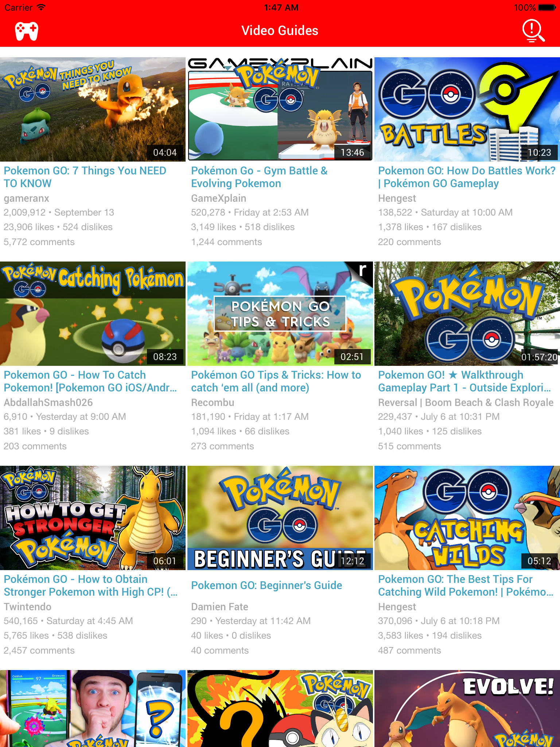Tap '1,040 likes • 125 dislikes'
This screenshot has height=747, width=560.
430,431
